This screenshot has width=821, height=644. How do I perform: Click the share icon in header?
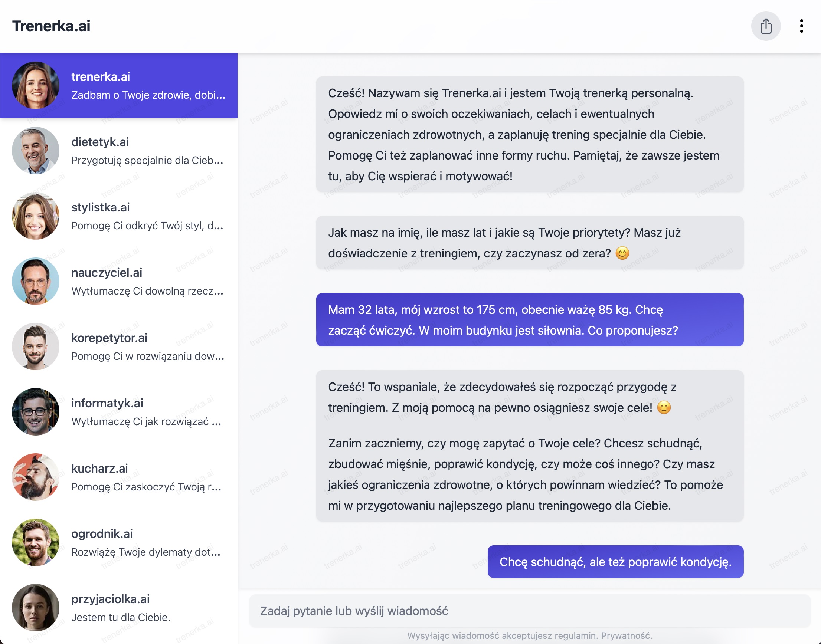(766, 26)
